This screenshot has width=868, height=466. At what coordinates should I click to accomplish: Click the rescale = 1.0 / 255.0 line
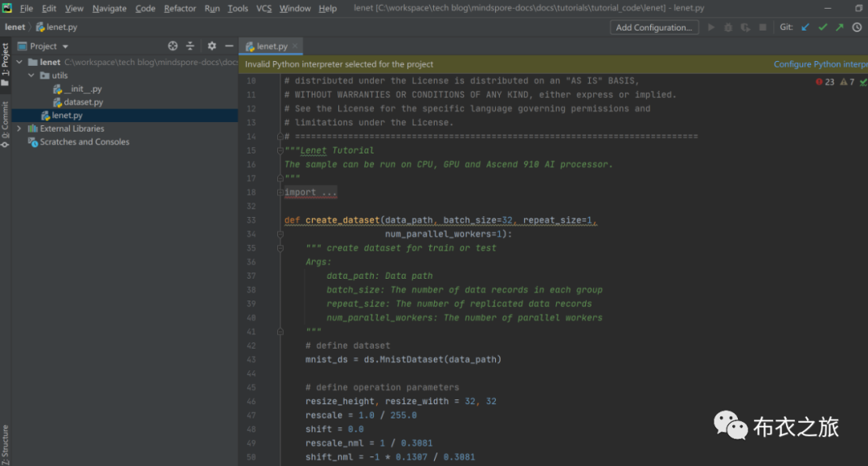(x=361, y=415)
